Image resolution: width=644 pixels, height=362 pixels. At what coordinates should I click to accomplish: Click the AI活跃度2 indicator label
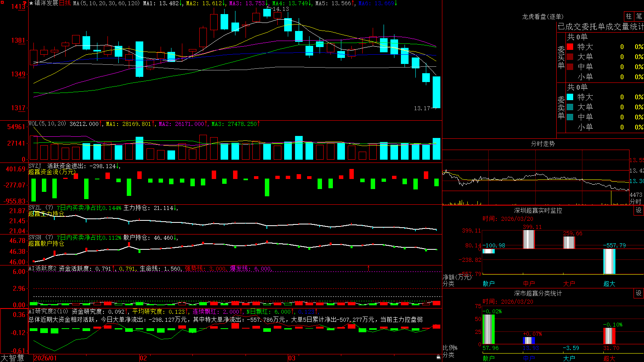pos(43,268)
